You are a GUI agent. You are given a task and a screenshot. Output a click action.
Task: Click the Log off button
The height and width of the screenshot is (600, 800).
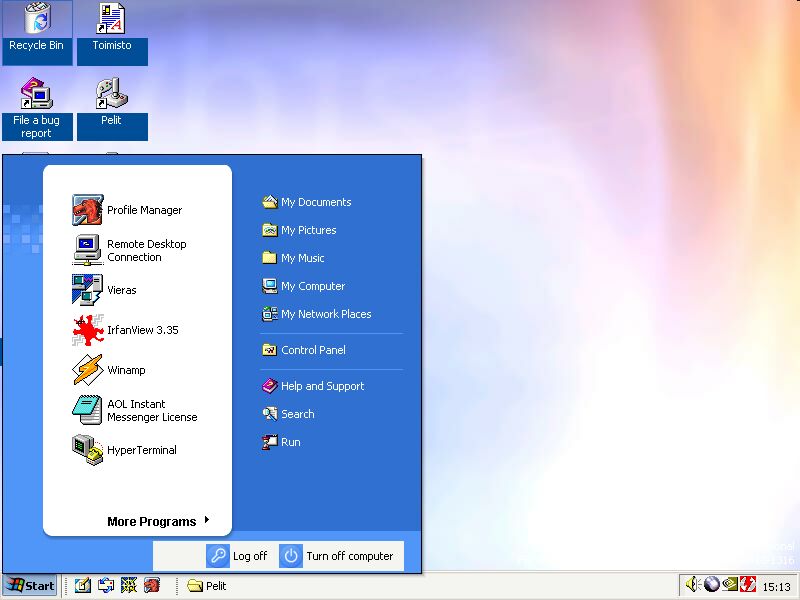(238, 556)
